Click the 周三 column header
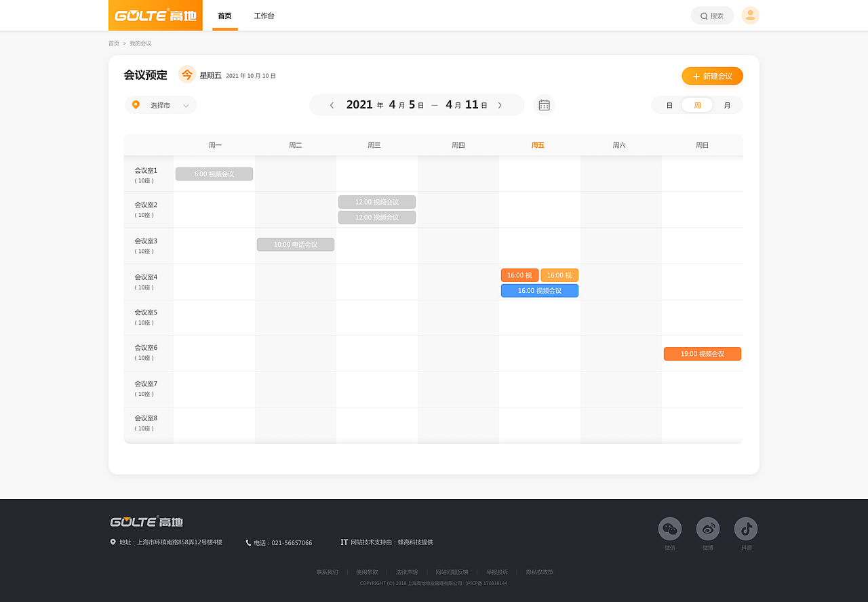The height and width of the screenshot is (602, 868). click(374, 145)
